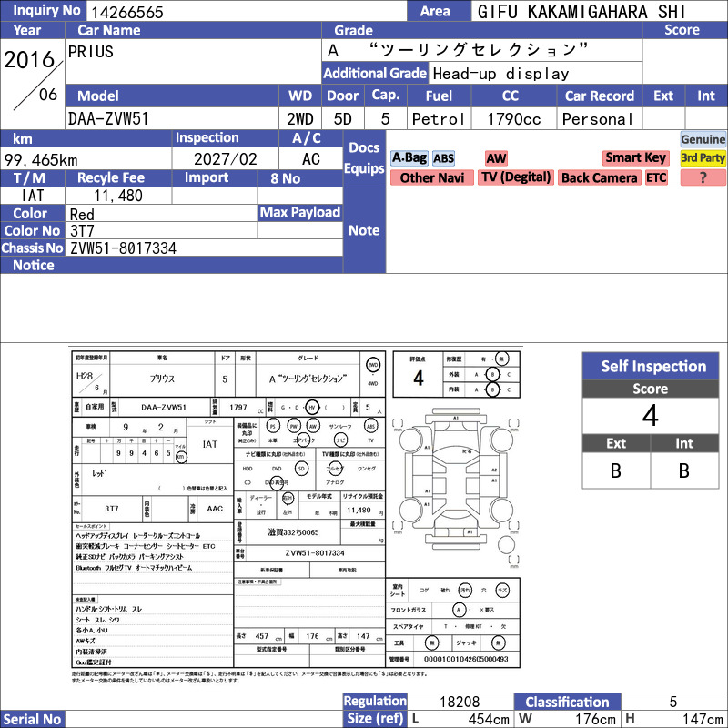The width and height of the screenshot is (728, 728).
Task: Select the Other Navi badge
Action: pyautogui.click(x=431, y=177)
